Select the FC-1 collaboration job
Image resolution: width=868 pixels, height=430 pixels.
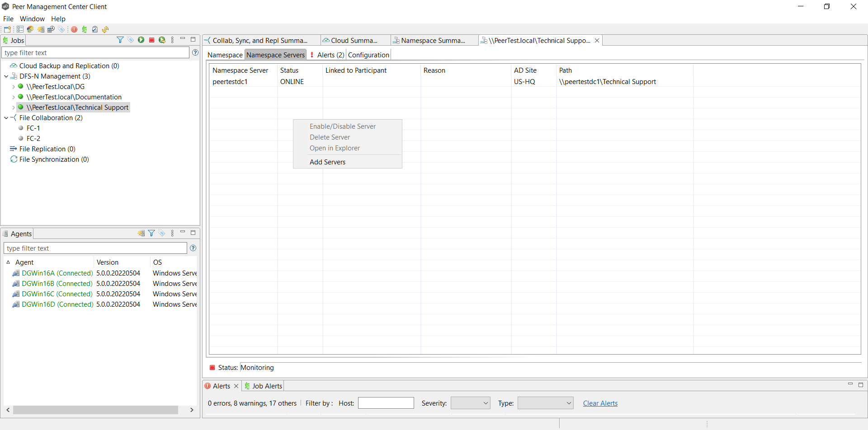(x=33, y=128)
